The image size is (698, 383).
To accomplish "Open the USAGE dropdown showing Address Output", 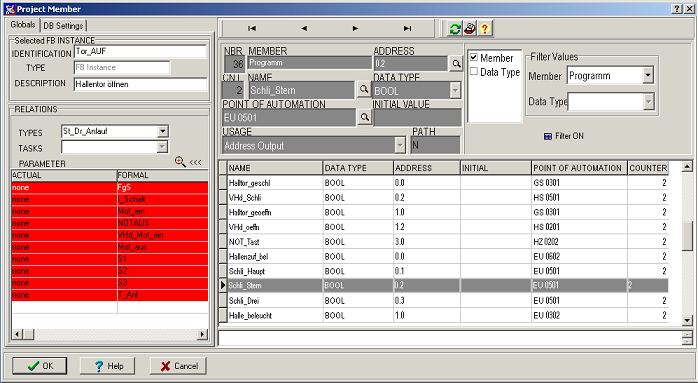I will 400,145.
